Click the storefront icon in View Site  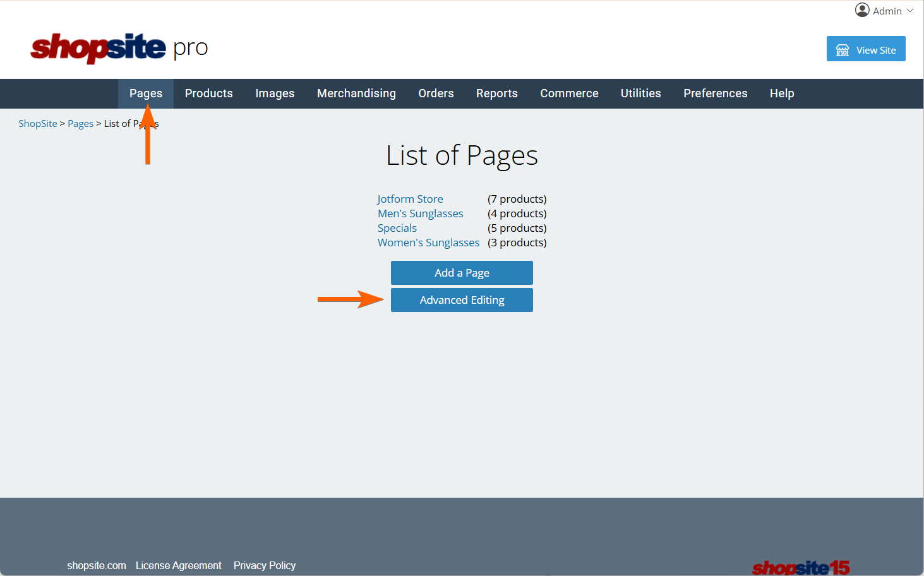843,50
